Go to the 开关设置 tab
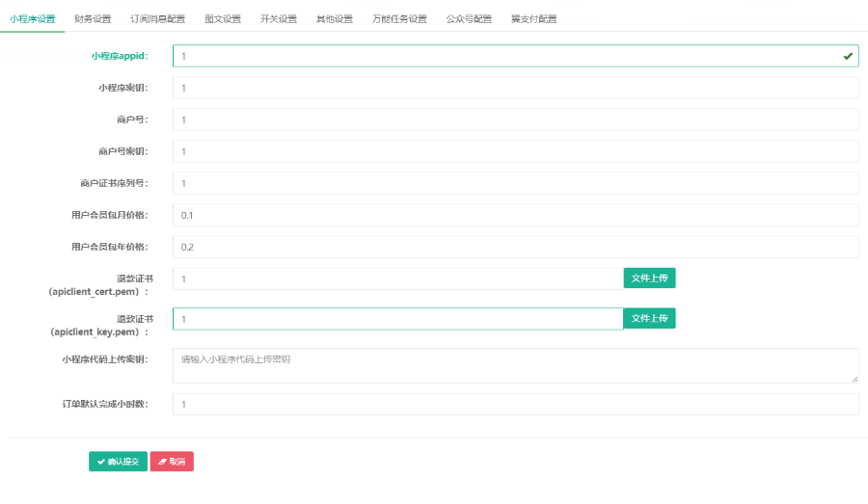This screenshot has width=868, height=504. pyautogui.click(x=279, y=19)
